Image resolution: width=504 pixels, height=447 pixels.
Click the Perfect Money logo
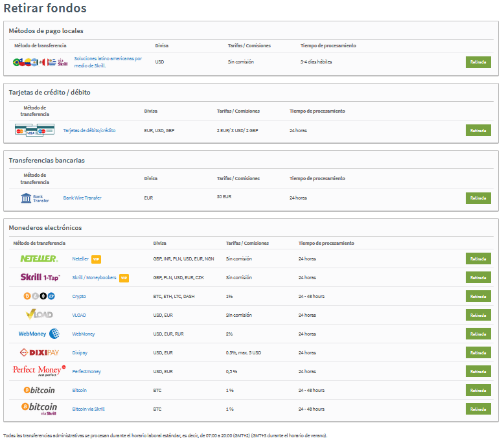(39, 371)
